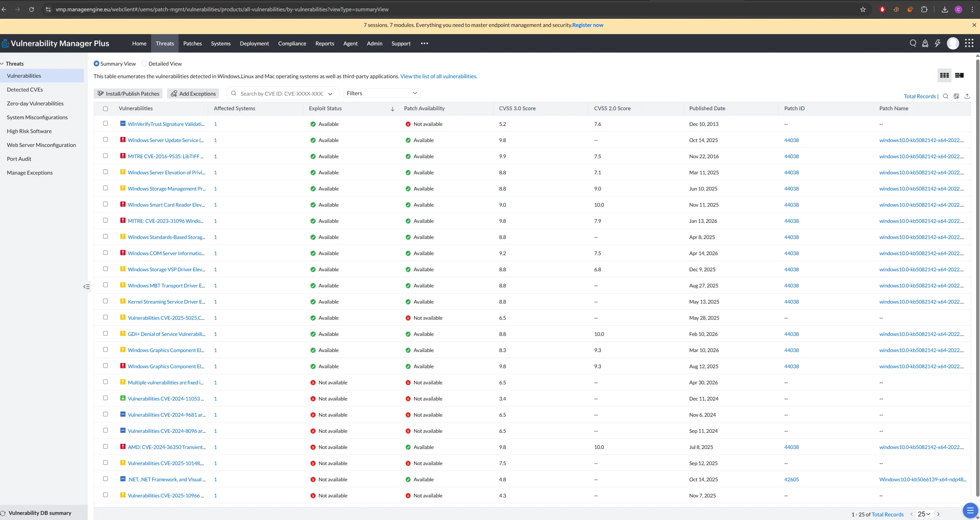Open the browser extensions puzzle icon

point(924,10)
